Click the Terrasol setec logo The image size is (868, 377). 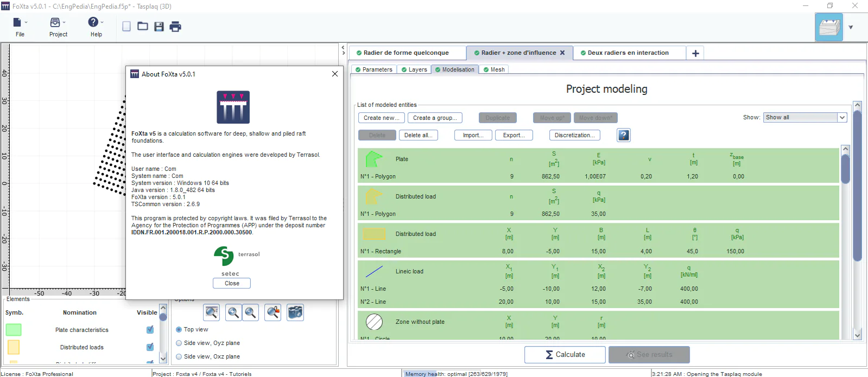[x=237, y=261]
